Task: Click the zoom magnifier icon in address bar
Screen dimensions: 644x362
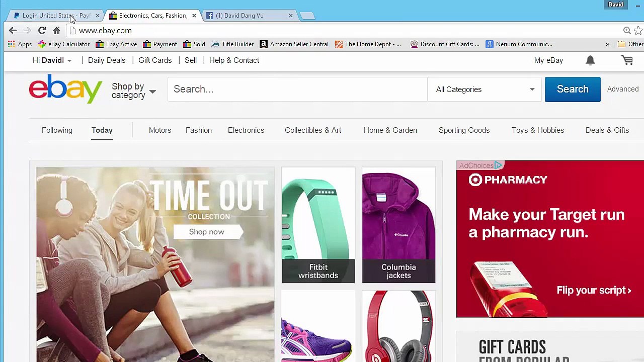Action: [x=627, y=31]
